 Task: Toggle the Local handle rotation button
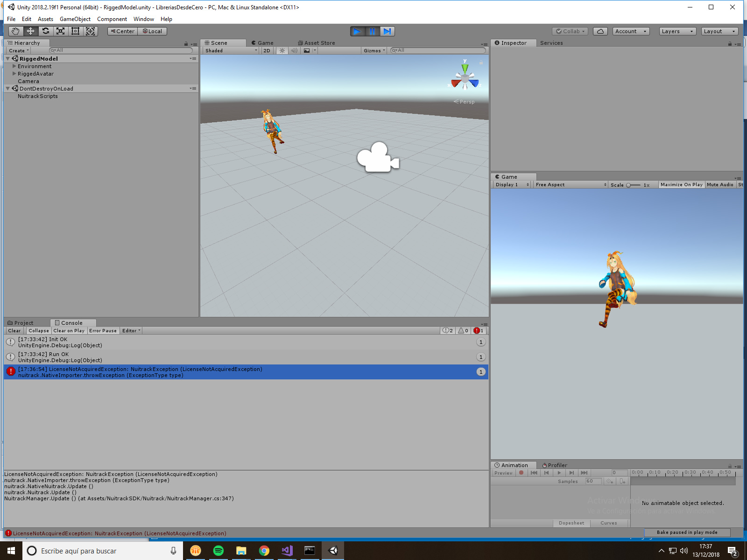click(x=152, y=31)
